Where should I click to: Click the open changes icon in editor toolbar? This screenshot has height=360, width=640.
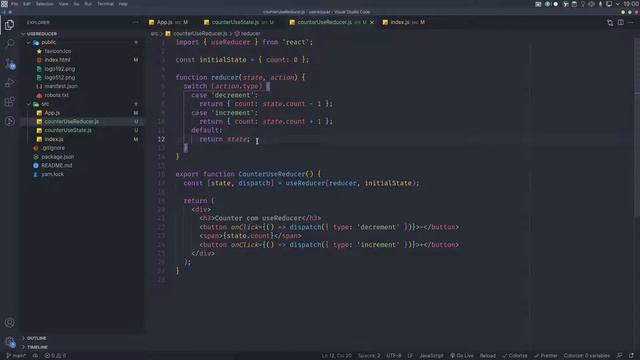[610, 22]
